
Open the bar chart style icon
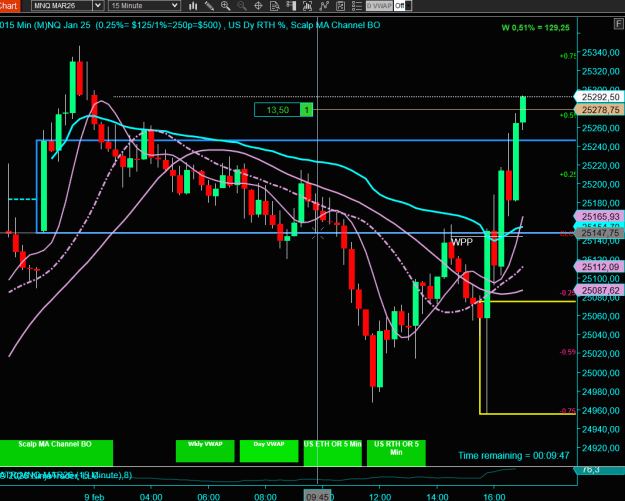tap(193, 6)
